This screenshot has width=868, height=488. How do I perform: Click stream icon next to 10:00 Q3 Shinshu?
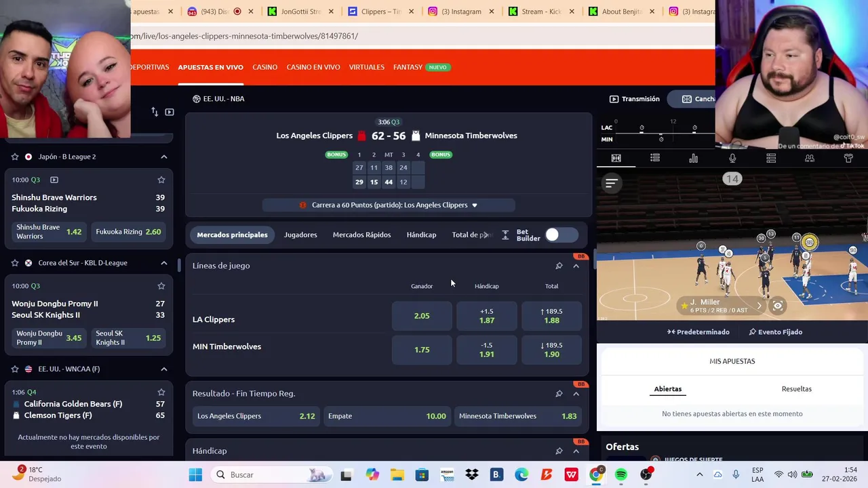point(54,180)
